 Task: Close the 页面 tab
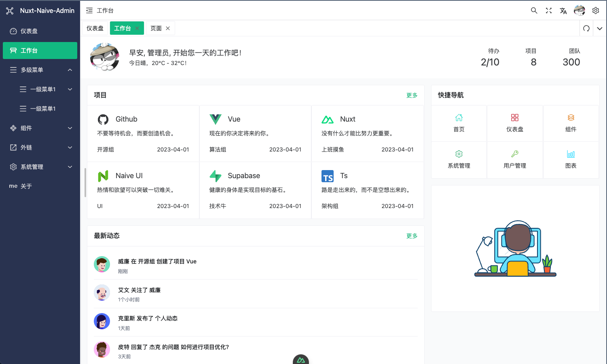click(x=168, y=28)
